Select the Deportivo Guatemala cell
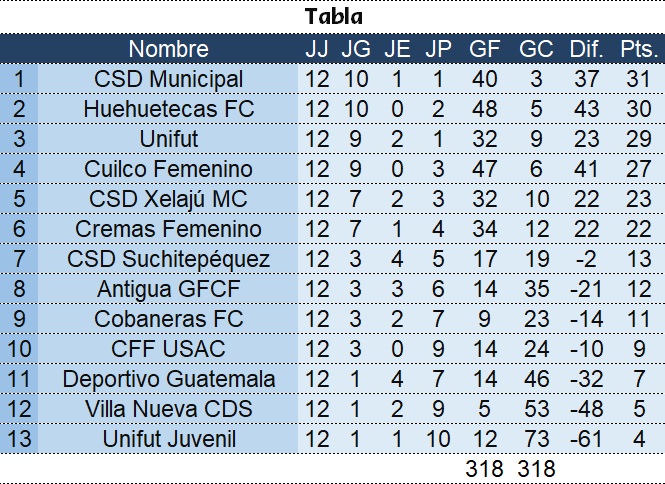 coord(168,379)
